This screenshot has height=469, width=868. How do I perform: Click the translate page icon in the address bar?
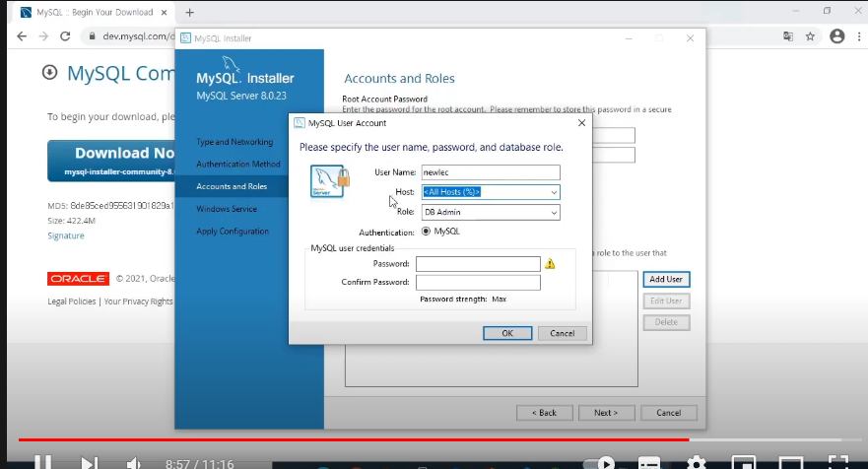coord(788,36)
